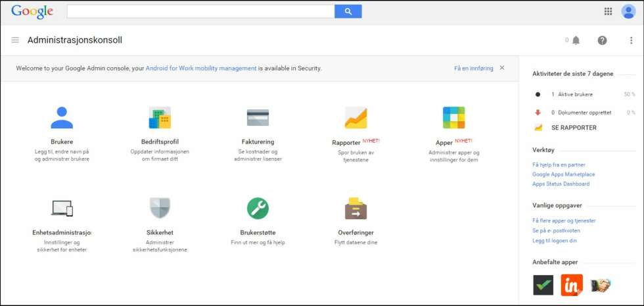The width and height of the screenshot is (644, 306).
Task: Click the Brukere title text
Action: 62,141
